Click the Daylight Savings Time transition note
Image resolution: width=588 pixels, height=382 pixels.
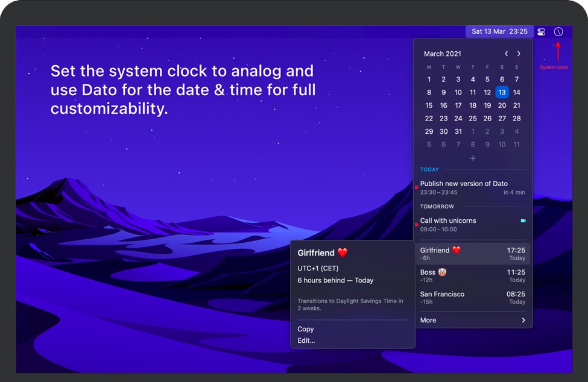click(x=350, y=304)
